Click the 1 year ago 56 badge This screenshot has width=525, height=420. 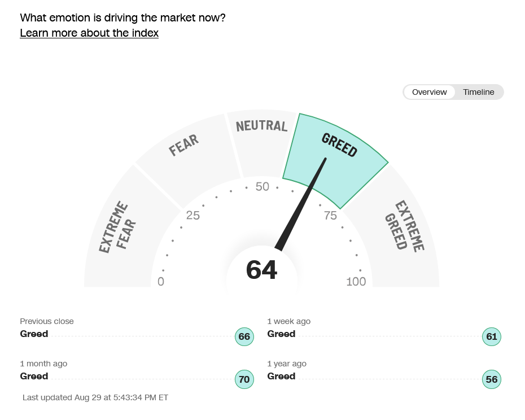coord(492,379)
